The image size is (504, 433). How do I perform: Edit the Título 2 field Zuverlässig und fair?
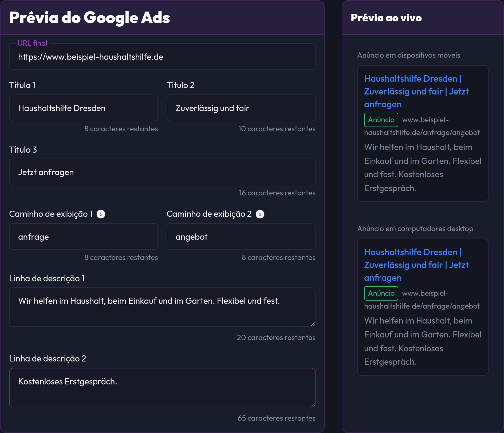(241, 108)
